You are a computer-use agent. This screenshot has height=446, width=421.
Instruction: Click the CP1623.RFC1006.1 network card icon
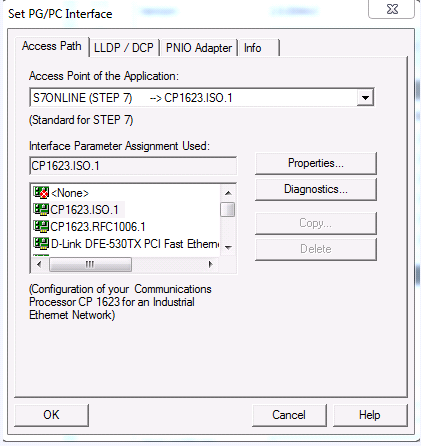click(x=41, y=227)
